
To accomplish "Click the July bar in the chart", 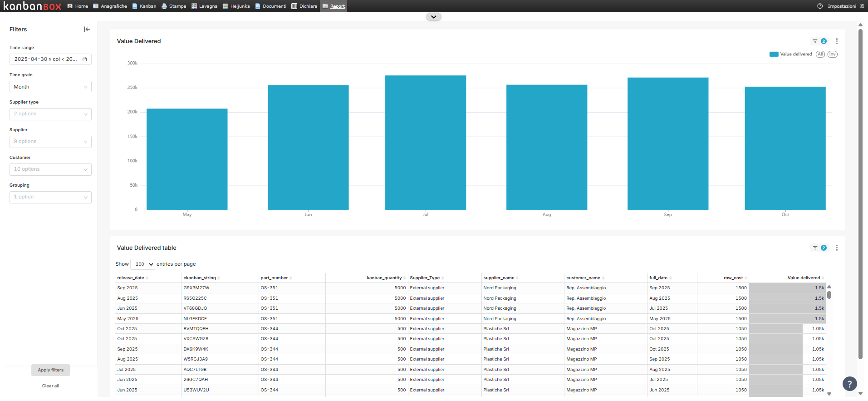I will (x=425, y=143).
